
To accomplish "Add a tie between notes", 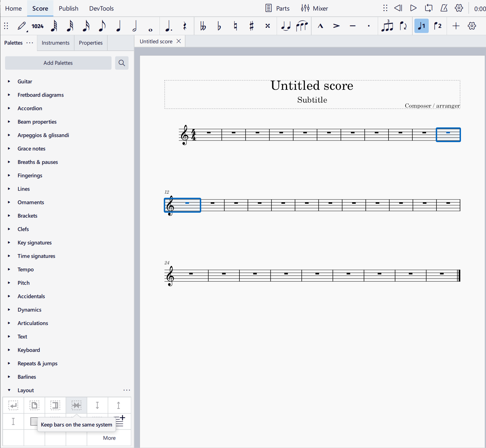I will point(286,26).
